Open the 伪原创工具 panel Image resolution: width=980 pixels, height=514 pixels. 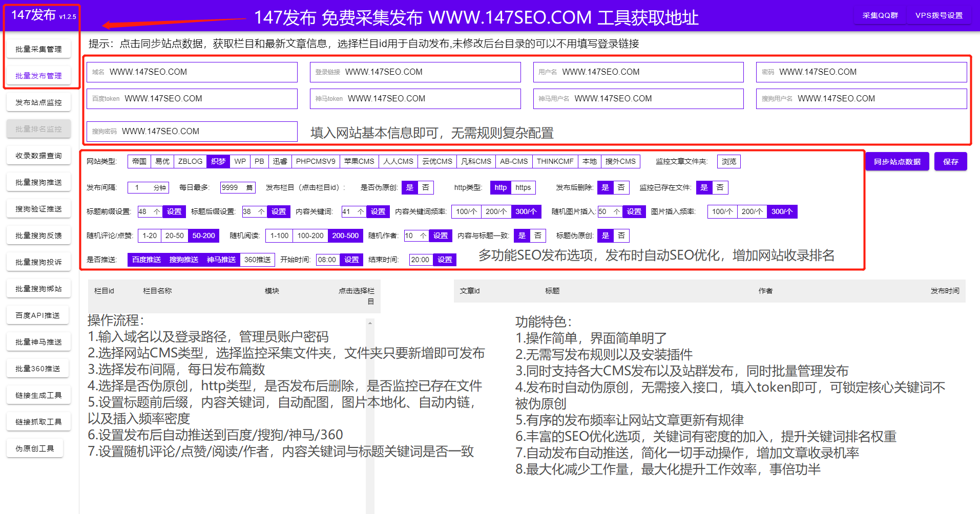pos(35,448)
